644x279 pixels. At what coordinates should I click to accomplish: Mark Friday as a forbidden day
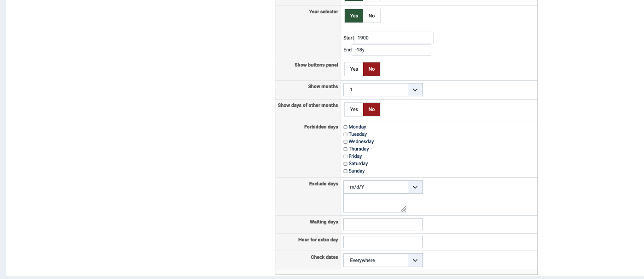[x=346, y=156]
